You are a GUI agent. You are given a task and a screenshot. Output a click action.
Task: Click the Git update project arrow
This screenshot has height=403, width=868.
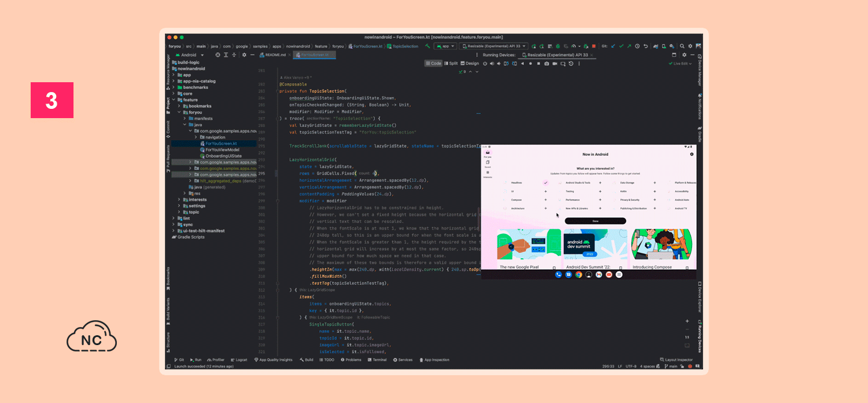coord(613,46)
